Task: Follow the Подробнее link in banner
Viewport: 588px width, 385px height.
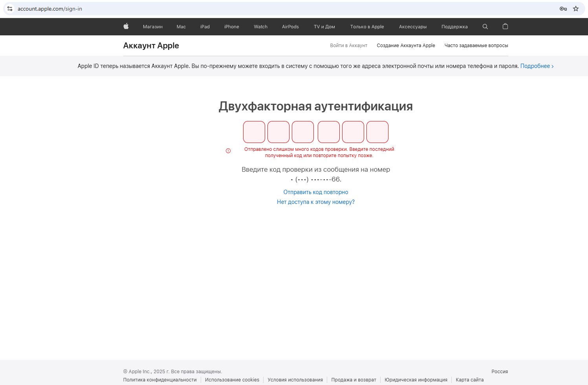Action: tap(537, 66)
